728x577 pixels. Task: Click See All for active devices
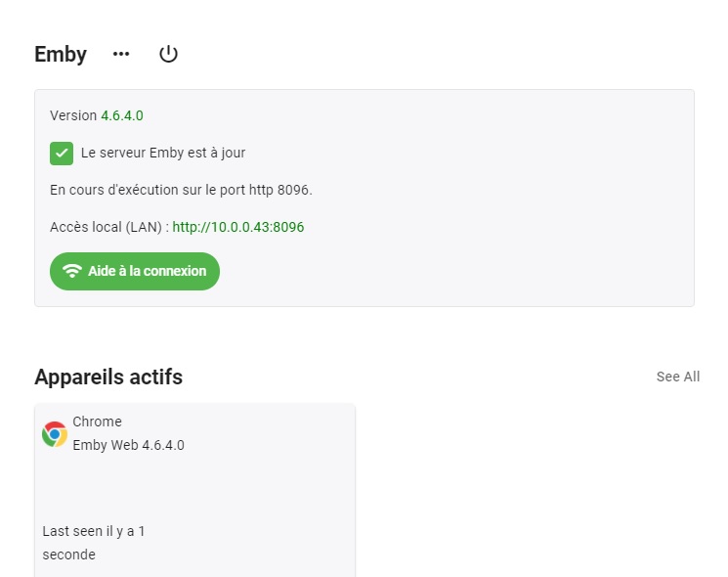click(x=678, y=377)
